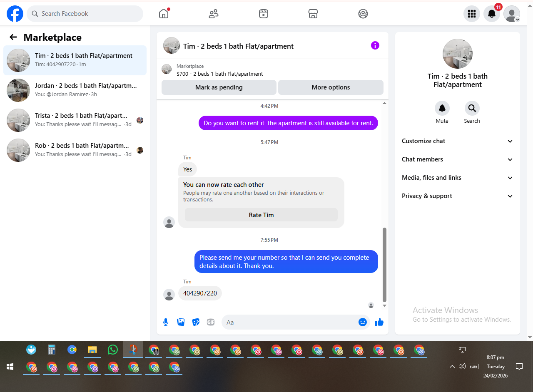Viewport: 533px width, 392px height.
Task: Open the emoji picker smiley icon
Action: click(363, 322)
